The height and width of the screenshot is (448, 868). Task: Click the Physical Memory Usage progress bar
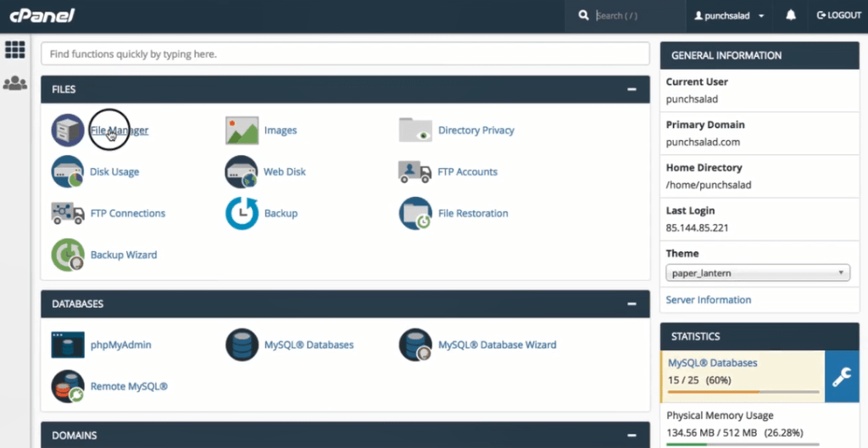tap(743, 444)
